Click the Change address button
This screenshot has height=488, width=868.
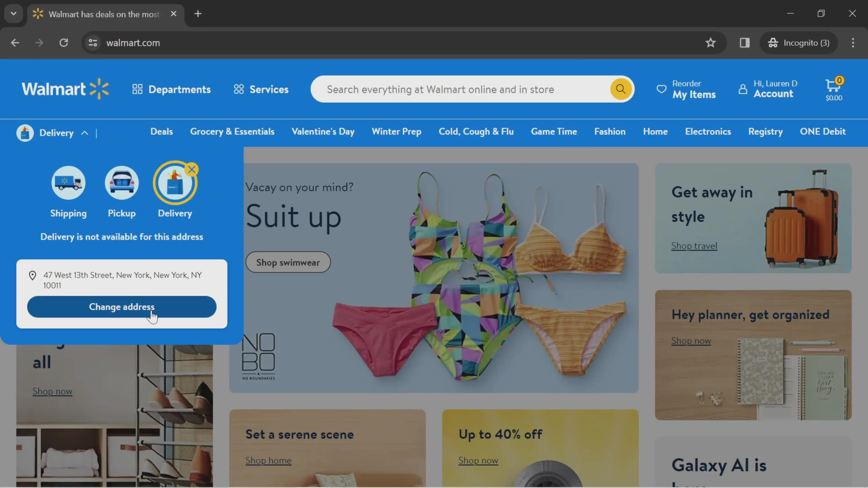pos(122,306)
